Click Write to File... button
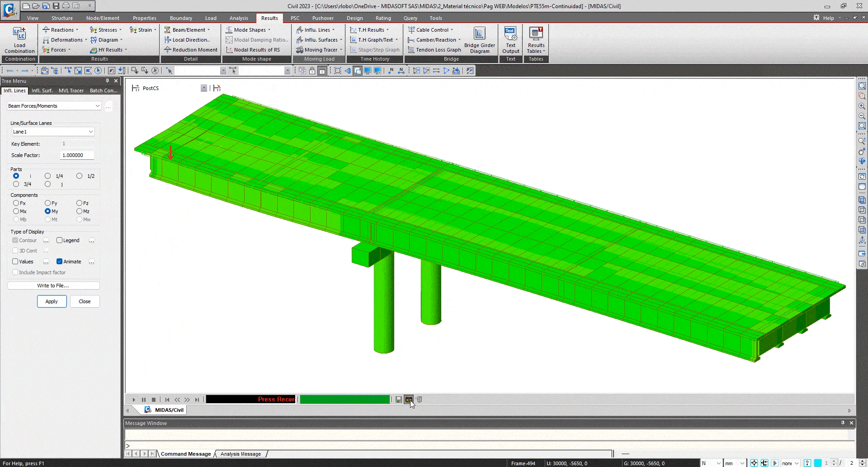The width and height of the screenshot is (868, 467). 53,286
